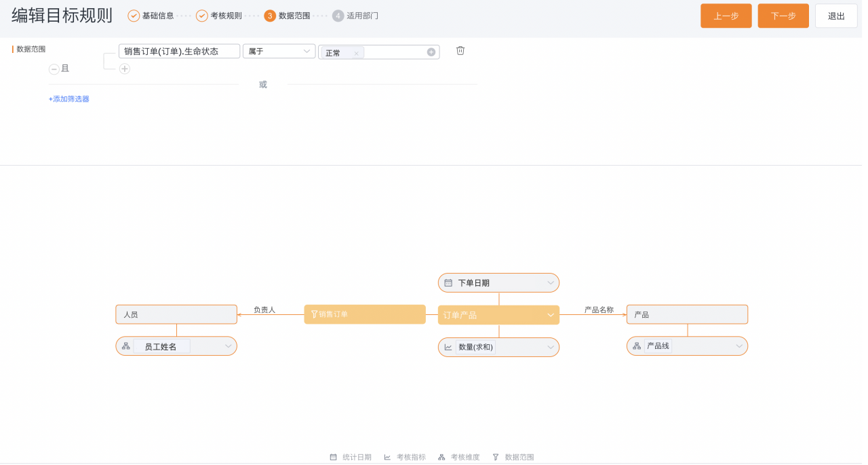Select the 产品 node
Image resolution: width=868 pixels, height=465 pixels.
click(x=687, y=314)
